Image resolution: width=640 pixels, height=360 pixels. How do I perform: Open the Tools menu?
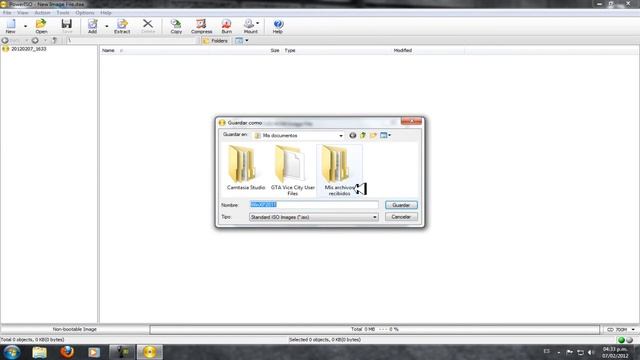(63, 13)
